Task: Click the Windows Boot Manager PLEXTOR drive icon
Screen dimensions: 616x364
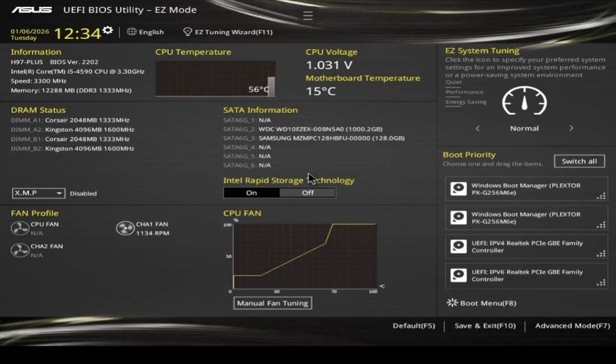Action: (458, 189)
